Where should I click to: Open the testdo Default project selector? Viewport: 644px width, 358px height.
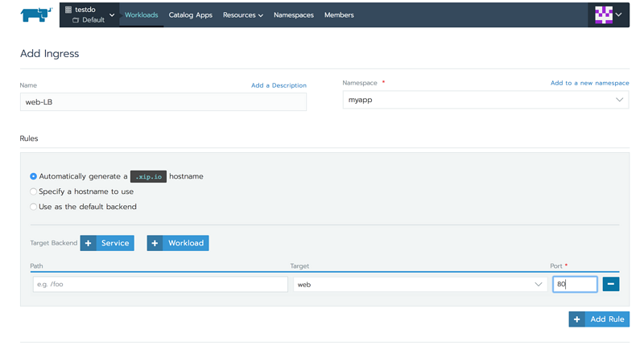coord(89,14)
